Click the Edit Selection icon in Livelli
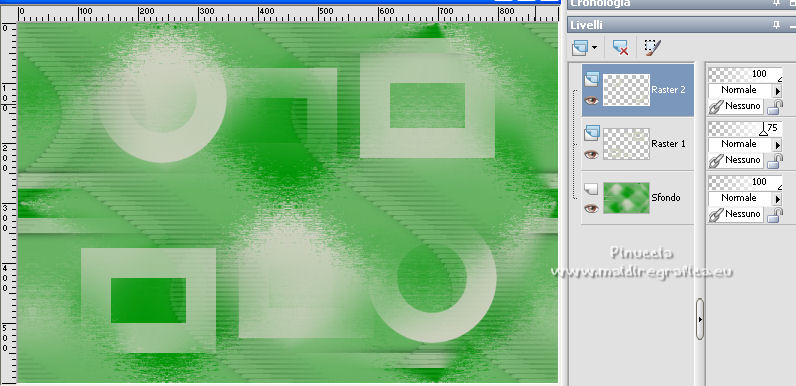Viewport: 796px width, 386px height. tap(653, 48)
